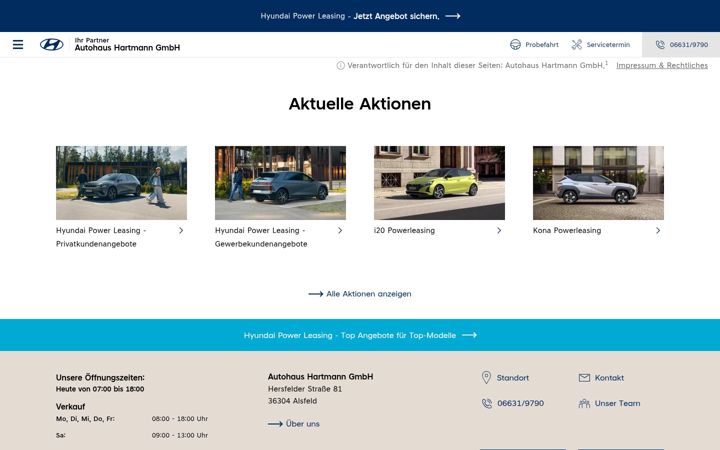
Task: Click the steering wheel Probefahrt icon
Action: (515, 45)
